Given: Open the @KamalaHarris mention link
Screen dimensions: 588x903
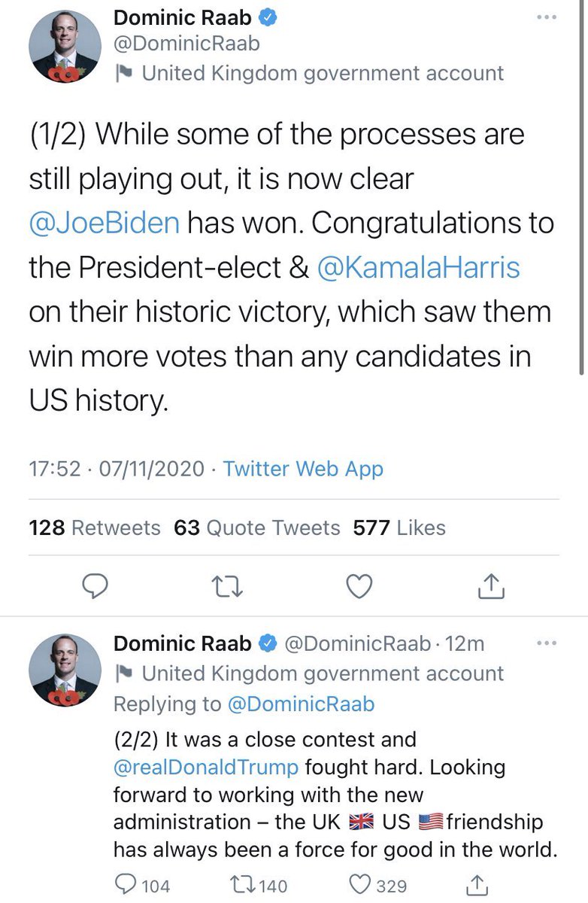Looking at the screenshot, I should click(x=419, y=268).
